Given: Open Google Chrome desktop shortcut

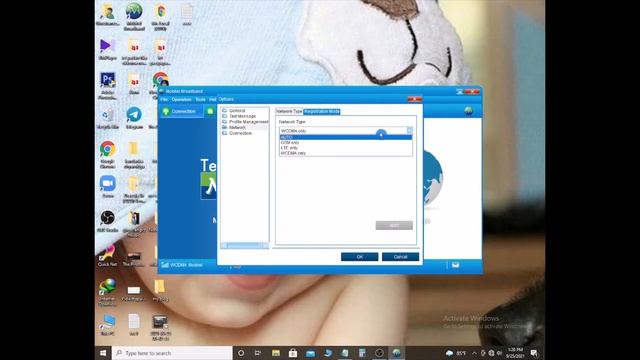Looking at the screenshot, I should 108,155.
